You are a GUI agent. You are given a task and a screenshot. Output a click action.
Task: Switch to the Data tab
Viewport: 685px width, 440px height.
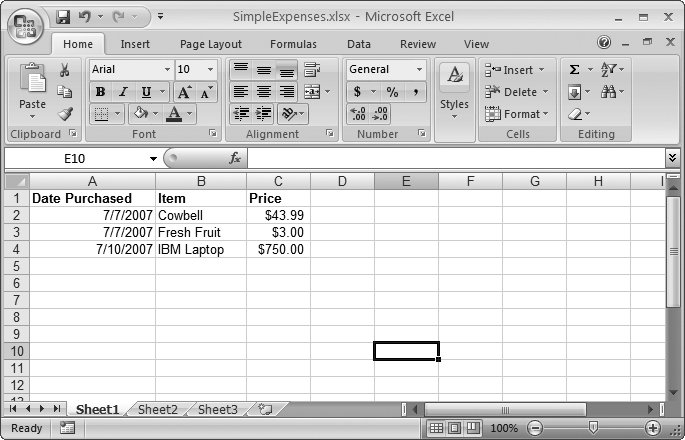click(359, 44)
